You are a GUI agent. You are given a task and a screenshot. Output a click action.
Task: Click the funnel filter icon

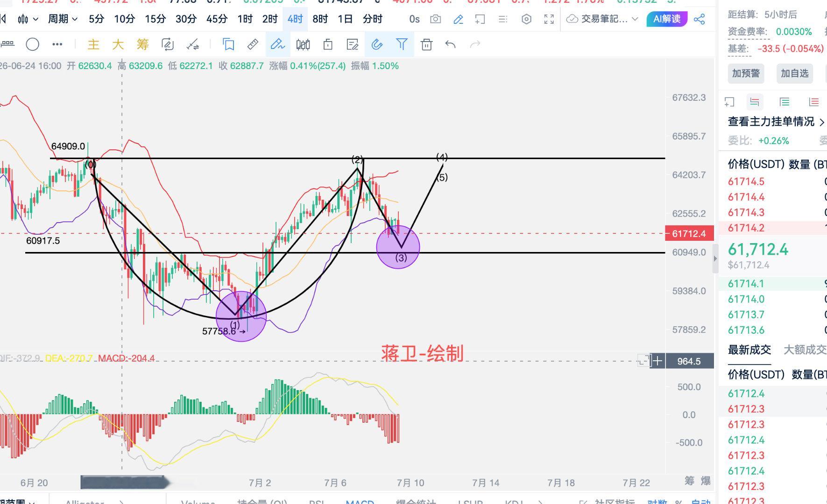(x=402, y=44)
